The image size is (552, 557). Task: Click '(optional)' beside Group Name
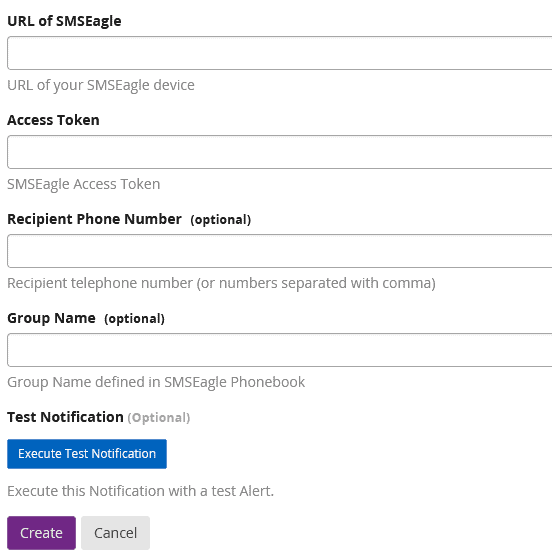135,319
